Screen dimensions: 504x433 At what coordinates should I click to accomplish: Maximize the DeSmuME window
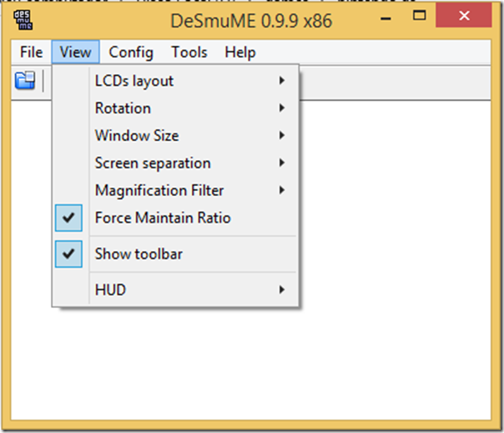[419, 16]
